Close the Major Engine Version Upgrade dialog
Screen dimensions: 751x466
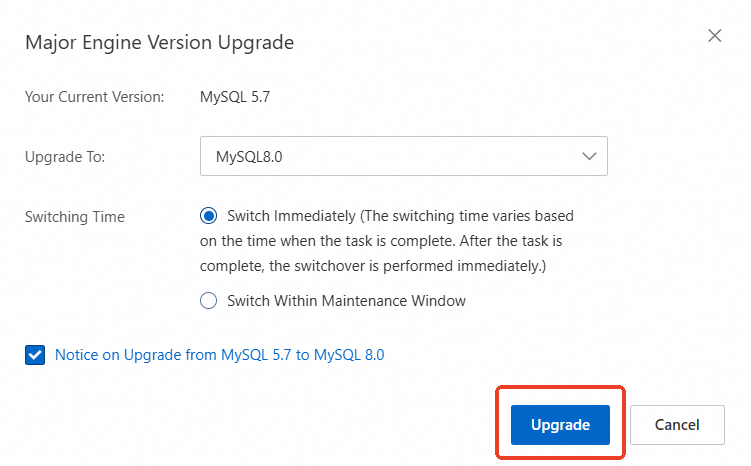pos(714,36)
